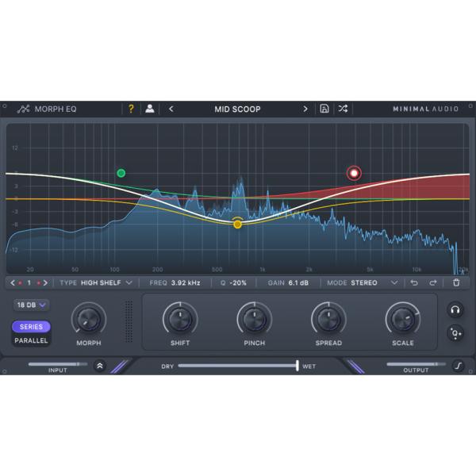Click the FREQ 3.92 kHz value
This screenshot has height=476, width=476.
click(186, 282)
